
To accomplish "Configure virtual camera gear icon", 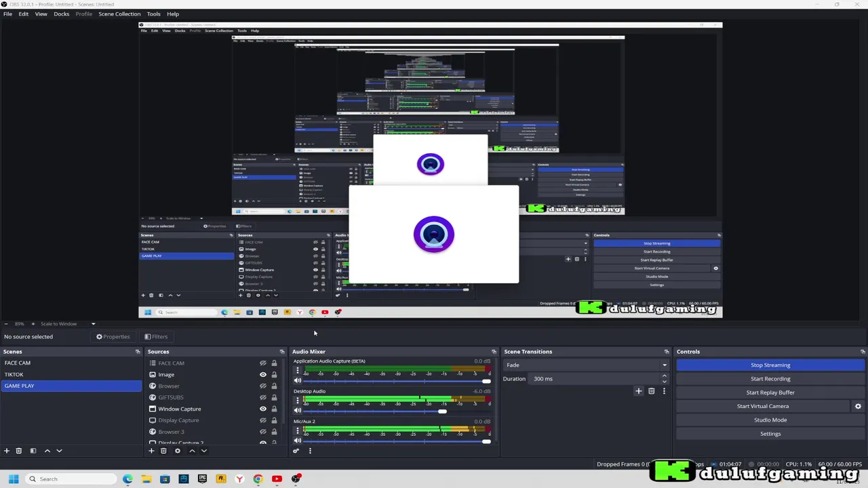I will tap(858, 406).
